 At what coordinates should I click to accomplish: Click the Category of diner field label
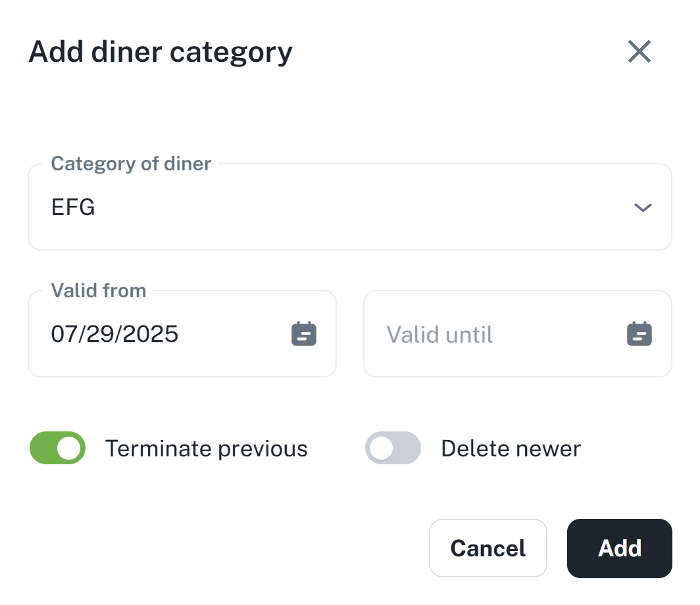131,163
